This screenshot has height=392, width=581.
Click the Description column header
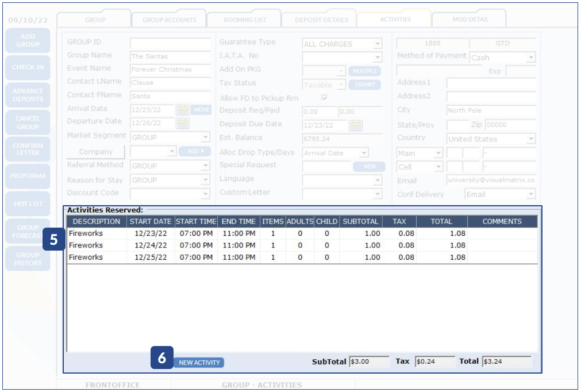coord(97,221)
